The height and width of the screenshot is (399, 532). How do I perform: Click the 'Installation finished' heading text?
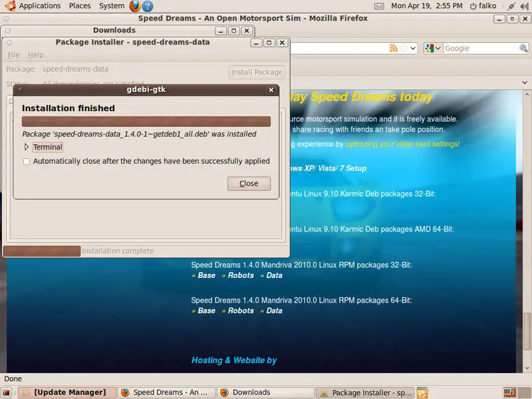coord(68,108)
